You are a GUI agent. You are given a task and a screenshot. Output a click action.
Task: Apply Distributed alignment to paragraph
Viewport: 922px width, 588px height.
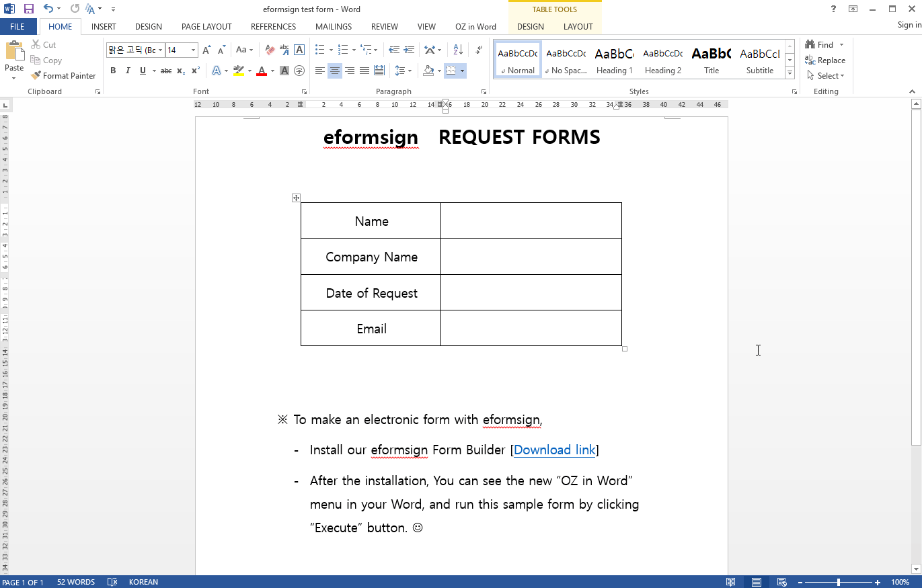coord(379,71)
